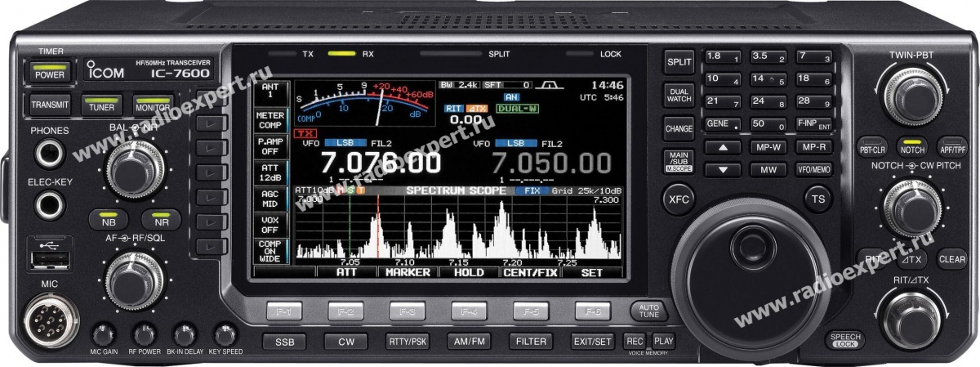The height and width of the screenshot is (367, 980).
Task: Switch with the VFO/MEMO key
Action: pyautogui.click(x=814, y=170)
